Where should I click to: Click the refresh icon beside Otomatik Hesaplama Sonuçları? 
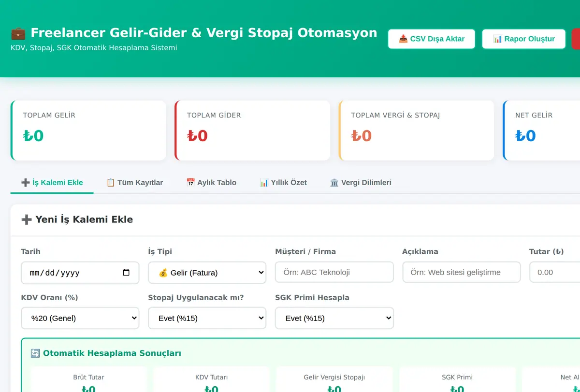tap(35, 353)
